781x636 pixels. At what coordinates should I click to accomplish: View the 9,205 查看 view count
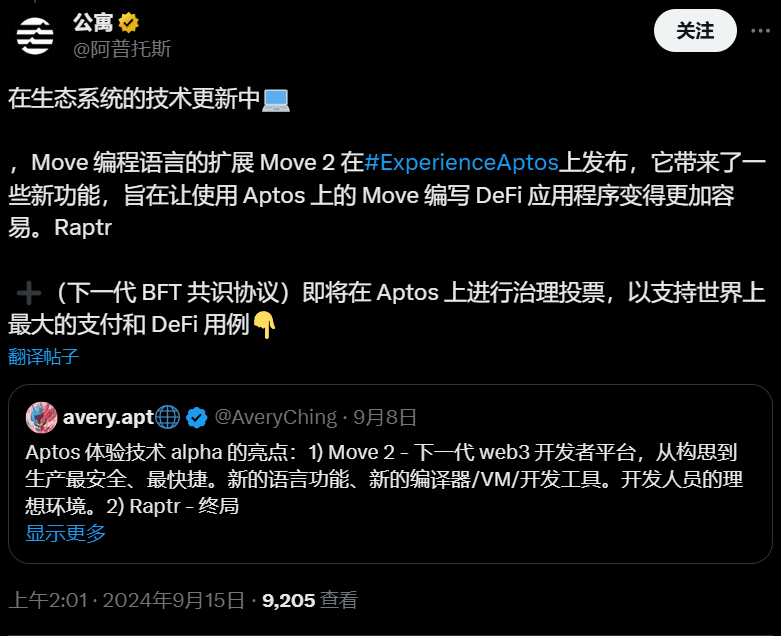pyautogui.click(x=310, y=600)
